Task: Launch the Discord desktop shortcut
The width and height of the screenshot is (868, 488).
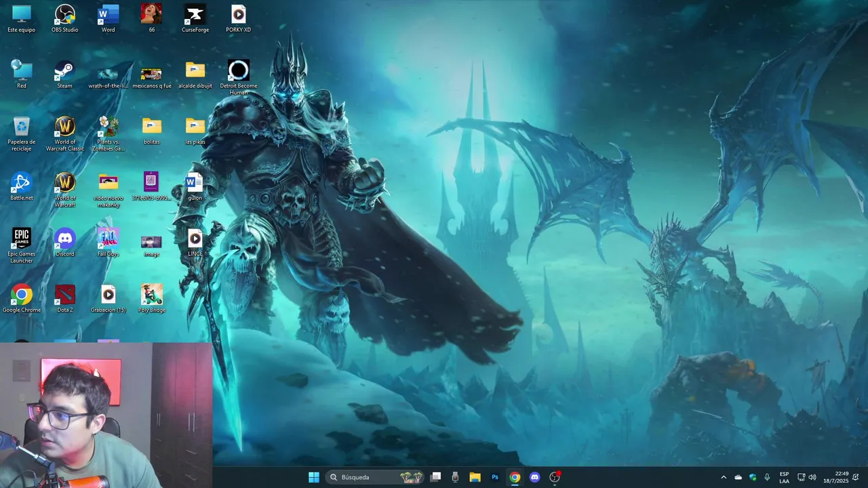Action: 65,243
